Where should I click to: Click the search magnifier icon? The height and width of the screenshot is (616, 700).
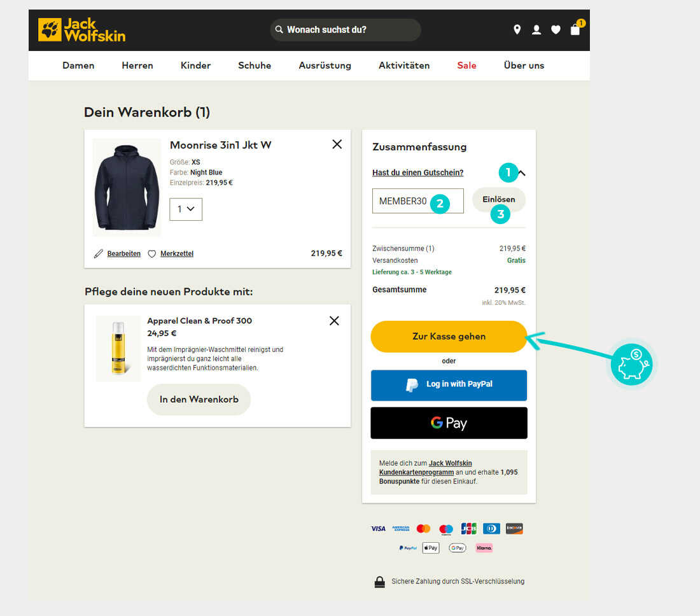click(x=279, y=29)
